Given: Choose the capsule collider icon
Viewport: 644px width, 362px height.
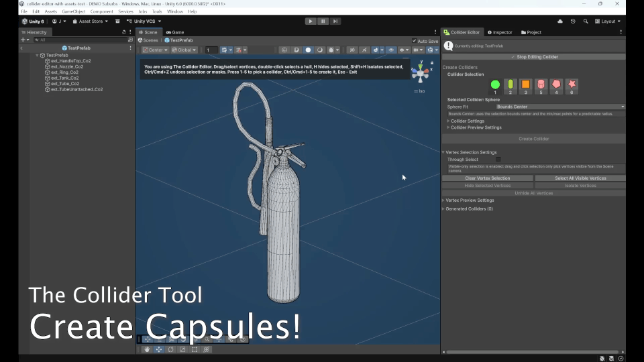Looking at the screenshot, I should [510, 84].
